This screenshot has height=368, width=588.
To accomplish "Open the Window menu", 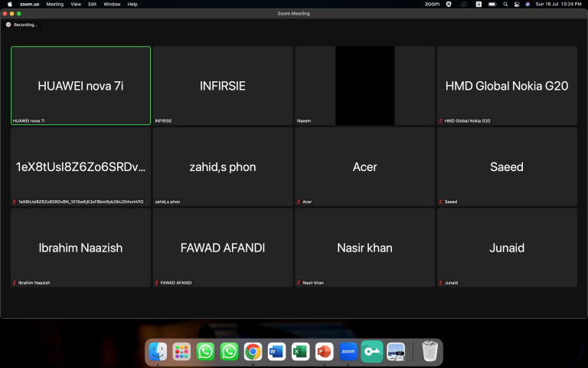I will click(x=112, y=4).
